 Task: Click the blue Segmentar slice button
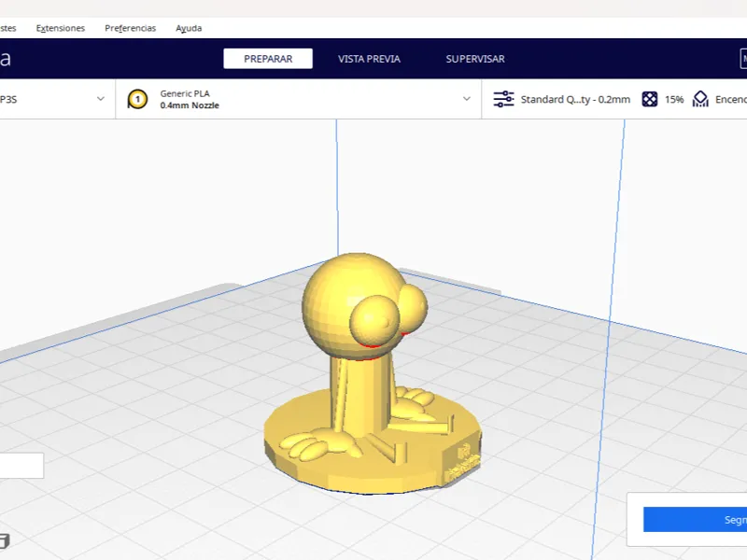tap(695, 519)
